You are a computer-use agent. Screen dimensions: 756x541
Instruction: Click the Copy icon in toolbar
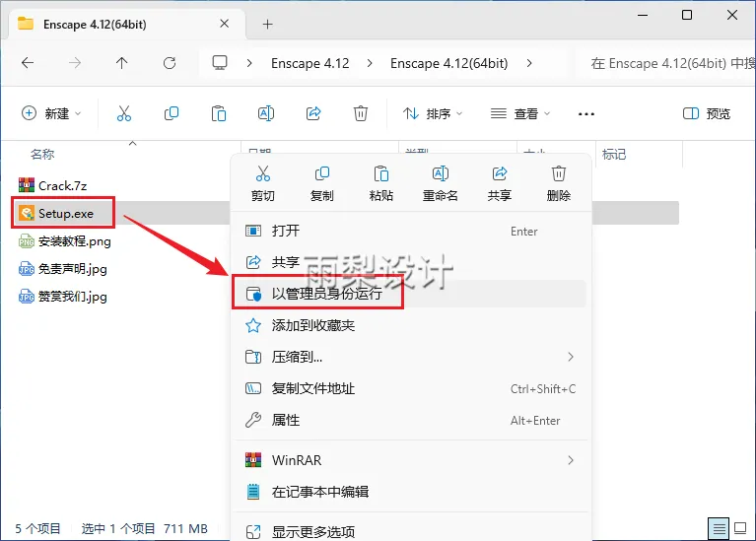tap(172, 113)
